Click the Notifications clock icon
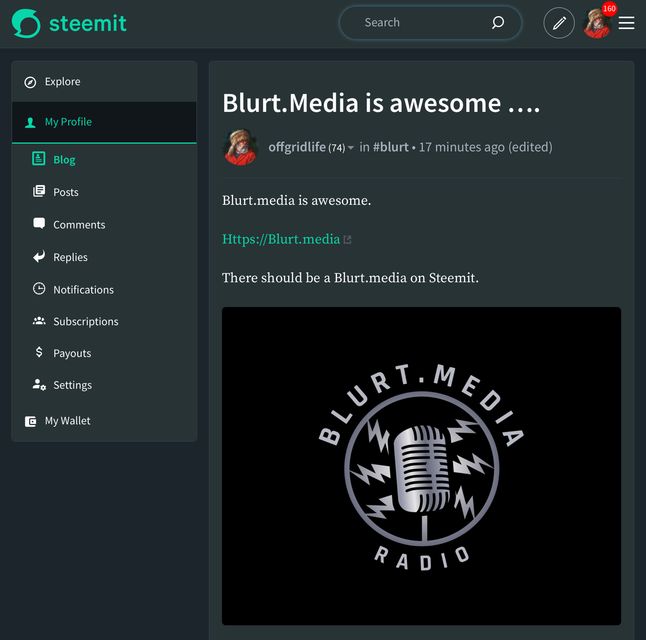 (39, 288)
